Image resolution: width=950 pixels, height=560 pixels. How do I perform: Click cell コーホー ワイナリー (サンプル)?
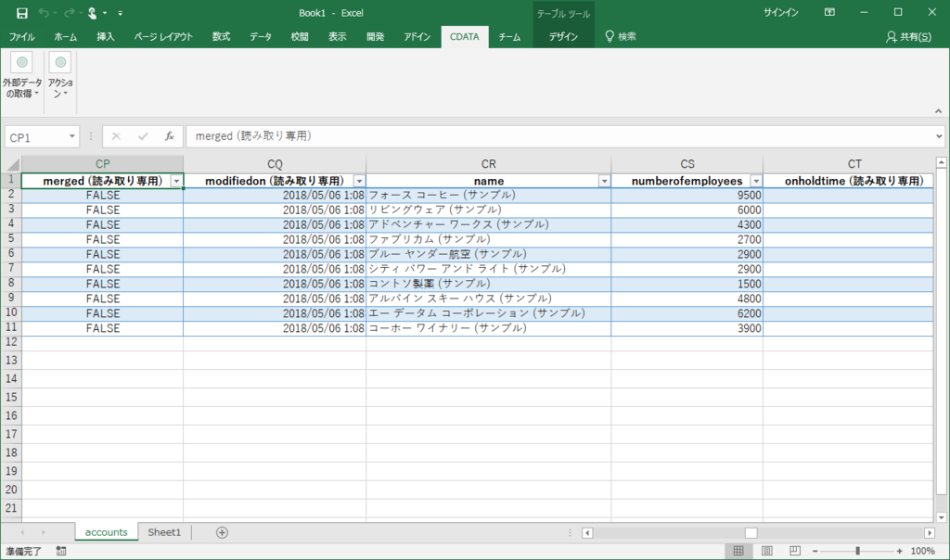coord(488,328)
